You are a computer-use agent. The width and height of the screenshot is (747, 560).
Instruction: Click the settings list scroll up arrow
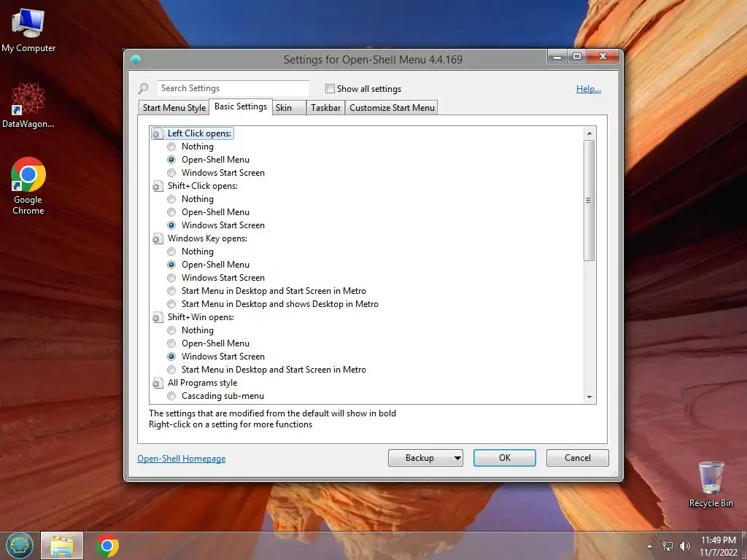(589, 133)
